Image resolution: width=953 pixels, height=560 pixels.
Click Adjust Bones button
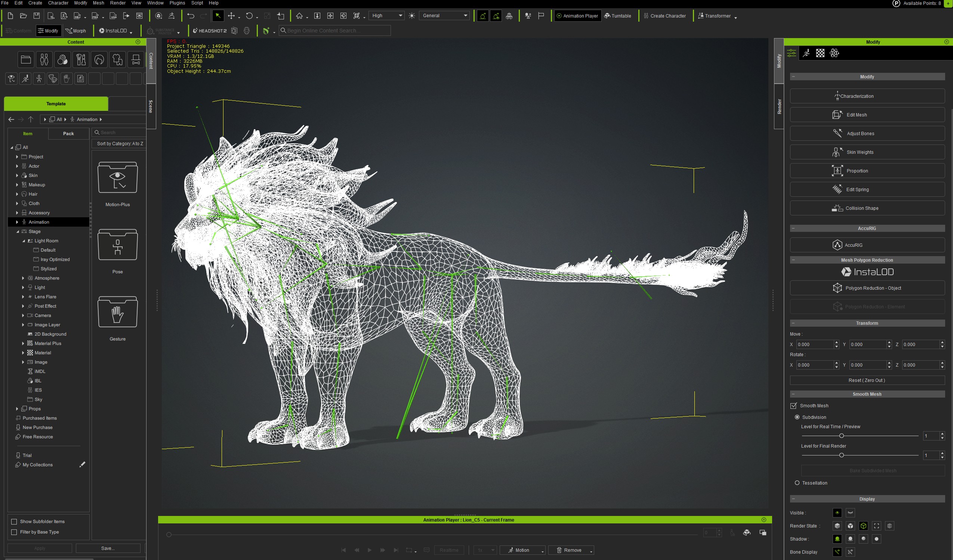(867, 133)
